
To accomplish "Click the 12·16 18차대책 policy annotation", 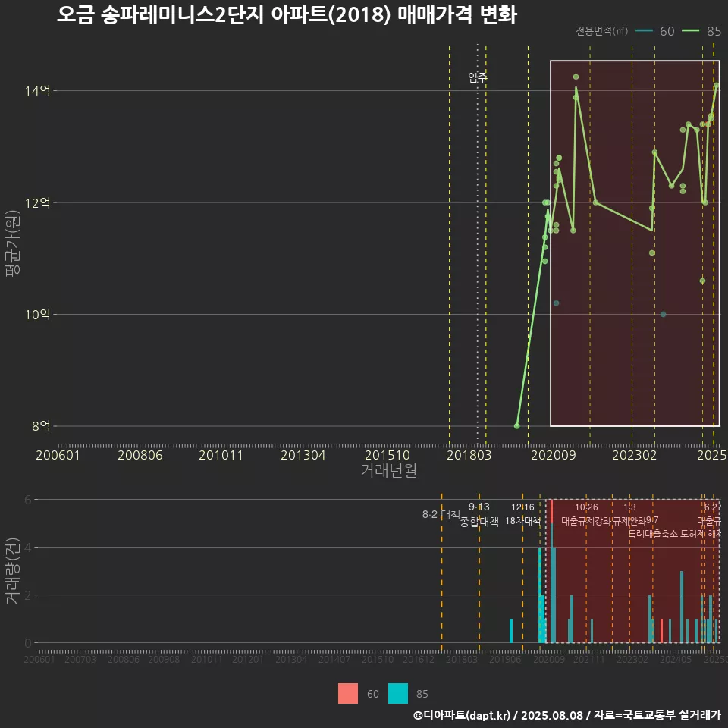I will pos(522,514).
